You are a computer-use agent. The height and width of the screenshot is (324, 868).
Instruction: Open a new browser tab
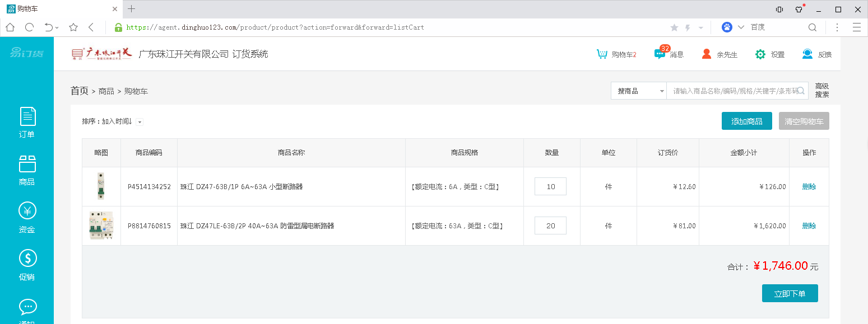tap(132, 8)
